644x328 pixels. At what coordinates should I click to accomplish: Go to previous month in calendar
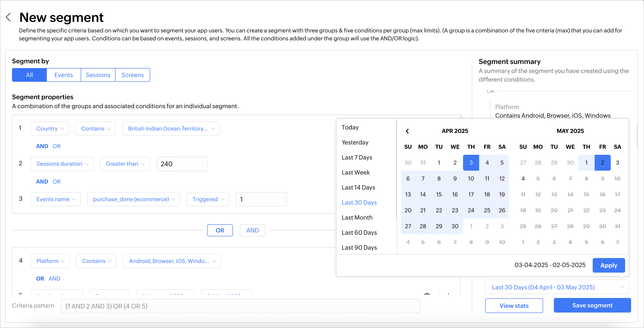point(407,131)
